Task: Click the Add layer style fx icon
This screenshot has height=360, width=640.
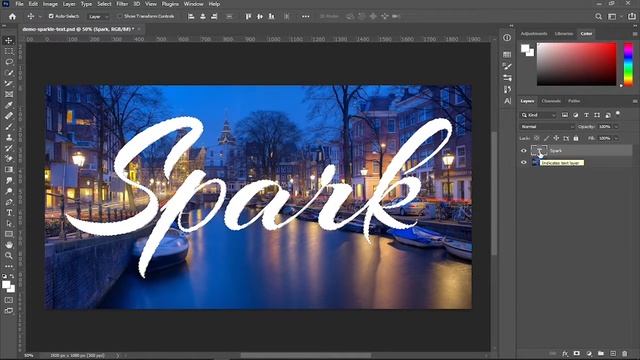Action: (x=565, y=353)
